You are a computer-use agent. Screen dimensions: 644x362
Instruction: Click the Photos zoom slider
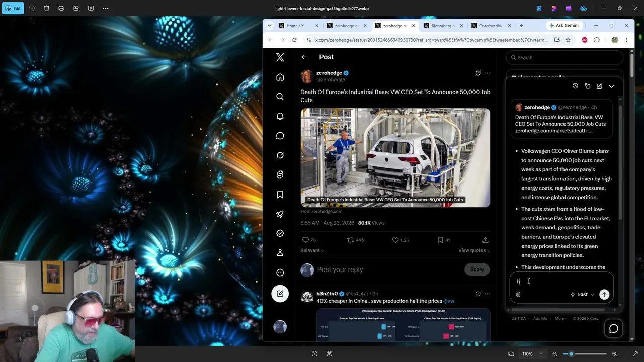tap(585, 354)
